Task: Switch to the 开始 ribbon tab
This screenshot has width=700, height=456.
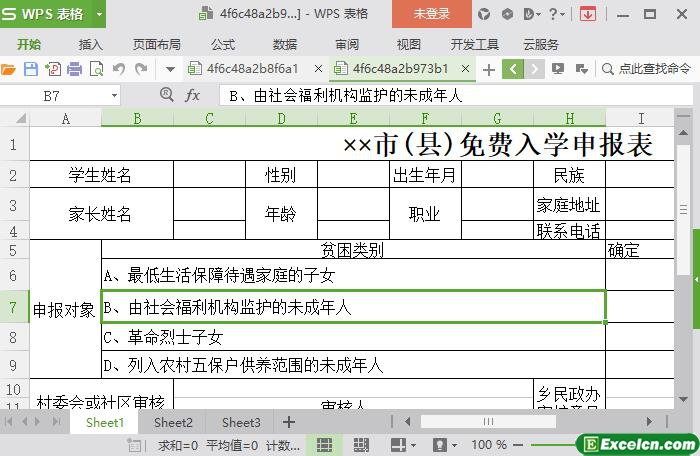Action: [x=29, y=44]
